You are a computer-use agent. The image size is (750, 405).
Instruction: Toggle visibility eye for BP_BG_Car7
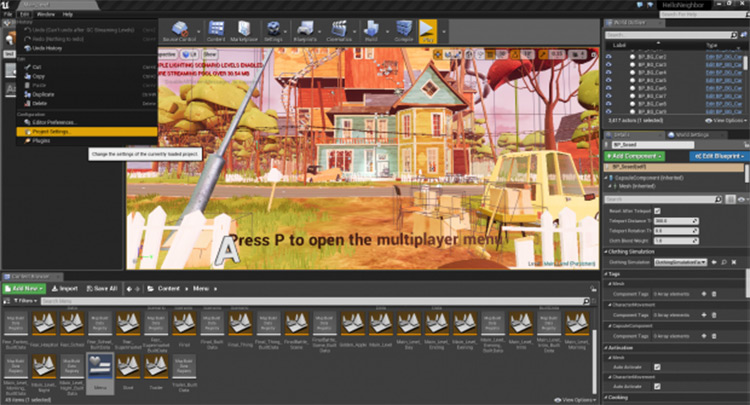point(608,96)
